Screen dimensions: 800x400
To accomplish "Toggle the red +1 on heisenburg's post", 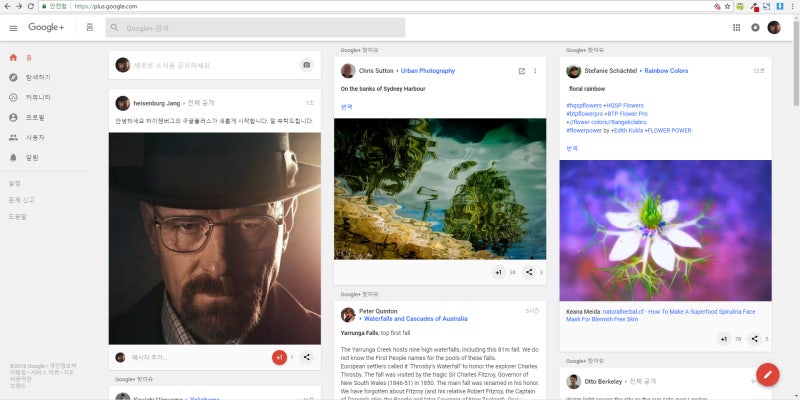I will point(279,358).
